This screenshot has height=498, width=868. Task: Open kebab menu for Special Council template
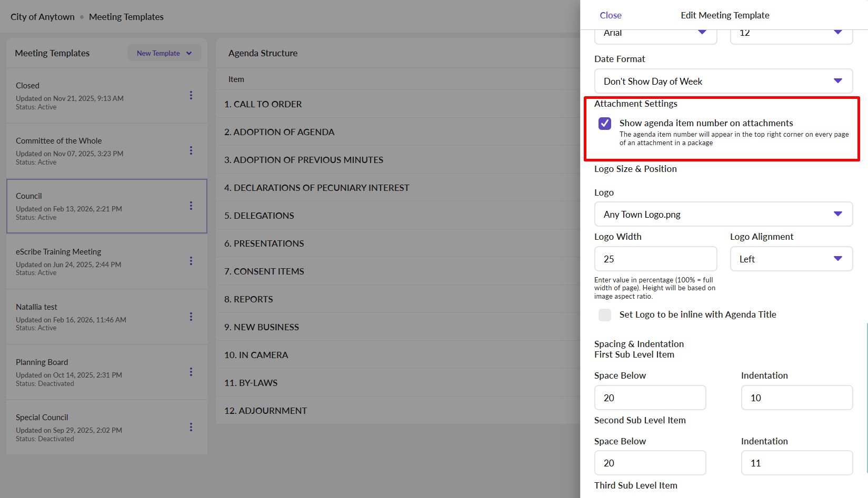click(x=191, y=427)
